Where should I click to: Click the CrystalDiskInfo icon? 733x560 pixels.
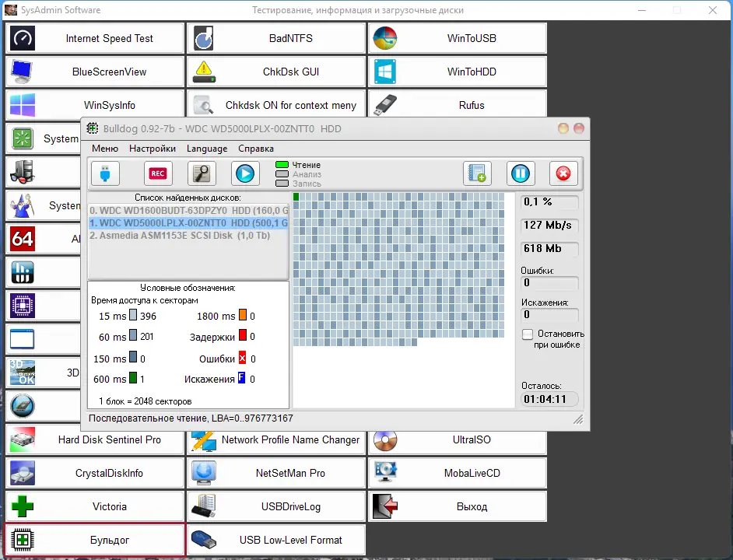pyautogui.click(x=23, y=473)
